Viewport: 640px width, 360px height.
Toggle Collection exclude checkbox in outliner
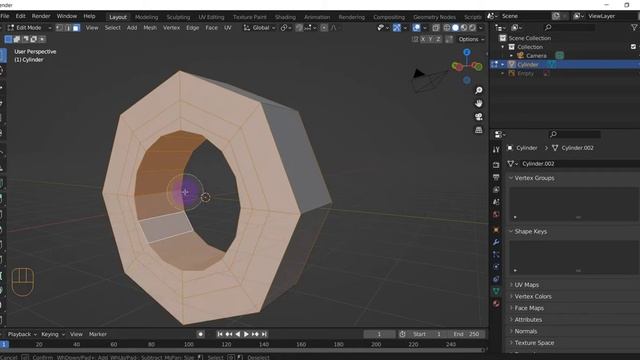pyautogui.click(x=633, y=47)
